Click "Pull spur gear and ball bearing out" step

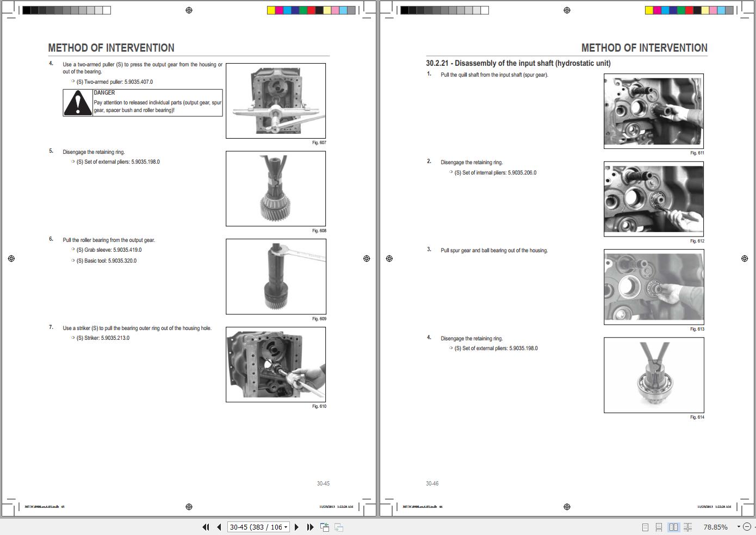coord(494,251)
